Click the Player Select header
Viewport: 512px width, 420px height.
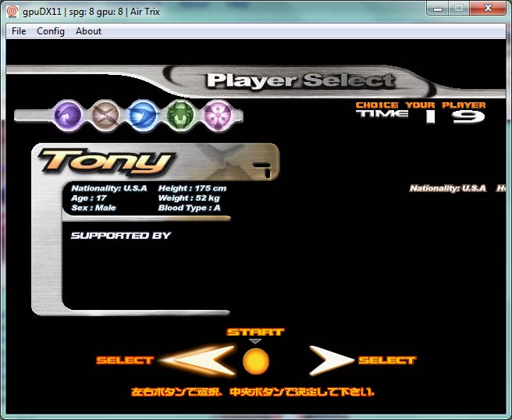300,80
